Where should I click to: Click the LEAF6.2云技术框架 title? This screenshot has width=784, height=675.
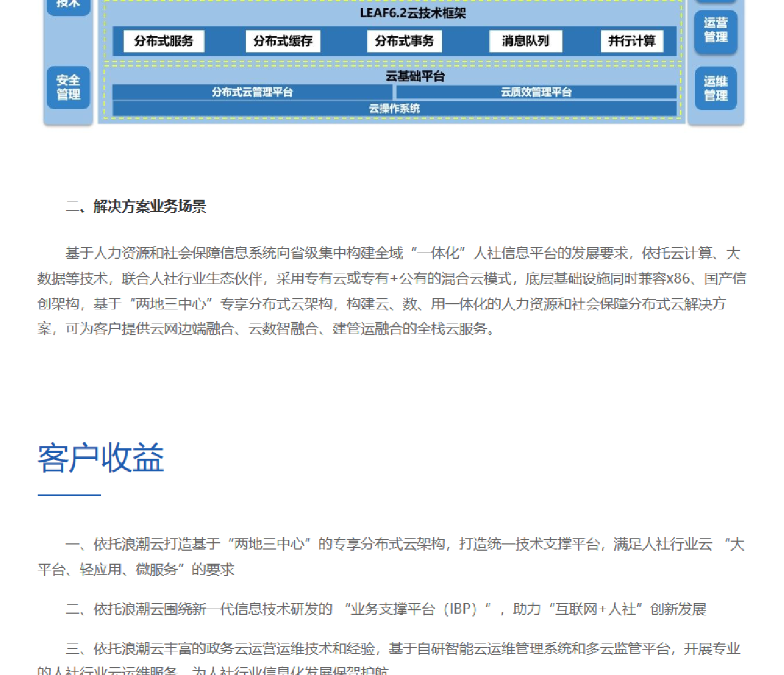click(413, 13)
